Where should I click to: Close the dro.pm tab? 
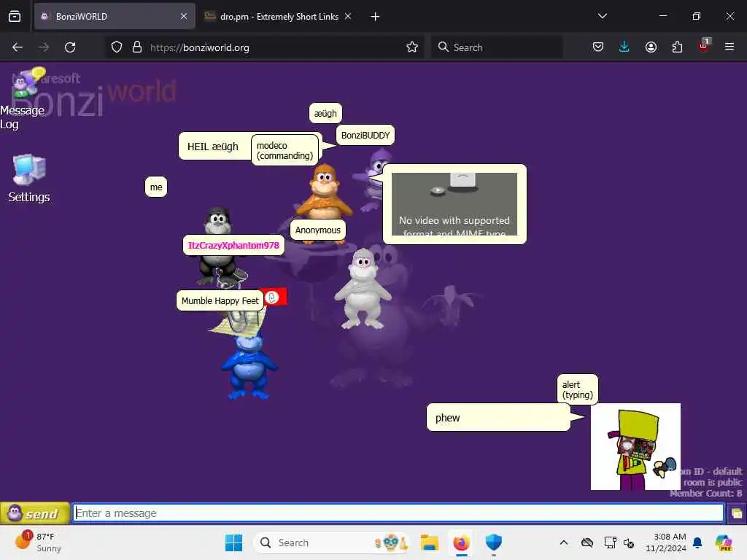(x=348, y=16)
